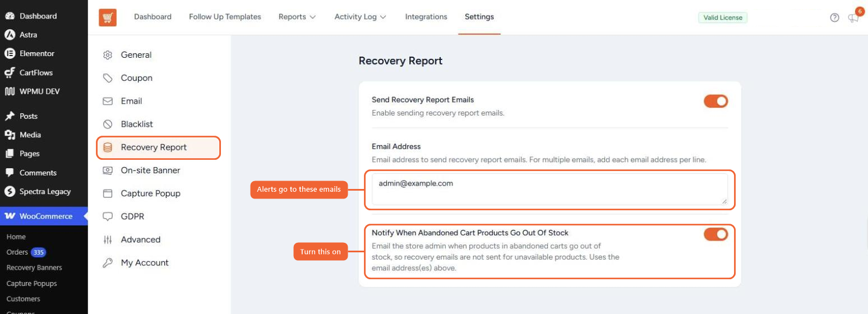Screen dimensions: 868x314
Task: Open the announcements megaphone icon
Action: point(853,18)
